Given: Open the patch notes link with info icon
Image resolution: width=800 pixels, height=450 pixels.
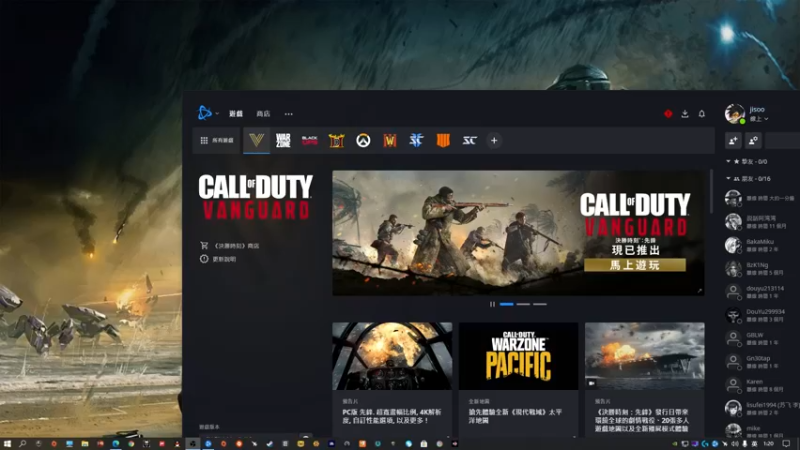Looking at the screenshot, I should point(218,259).
